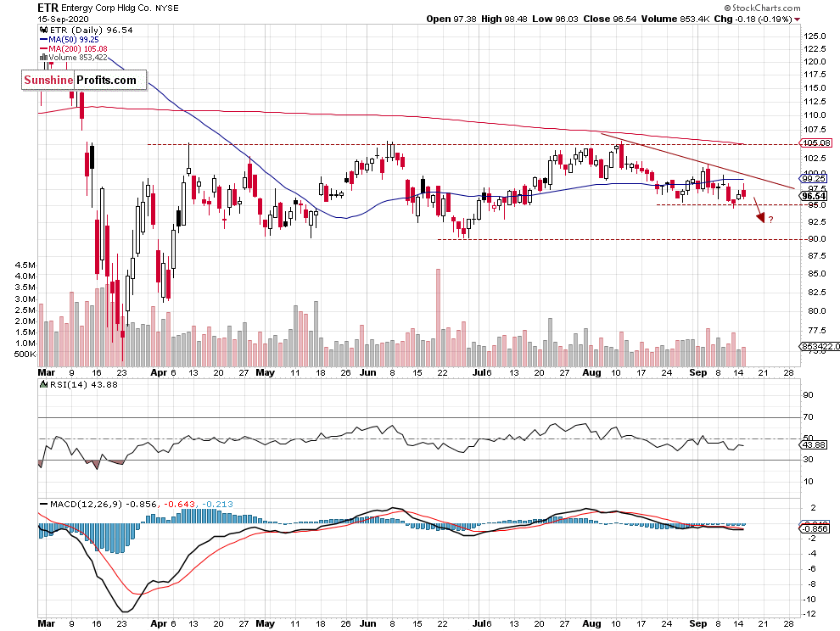This screenshot has height=631, width=840.
Task: Click the 500K volume axis label
Action: (x=25, y=354)
